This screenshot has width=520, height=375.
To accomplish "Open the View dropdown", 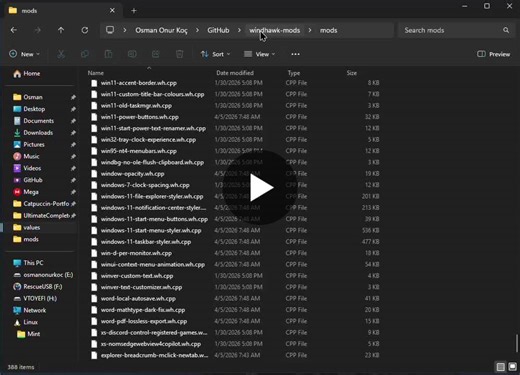I will coord(260,54).
